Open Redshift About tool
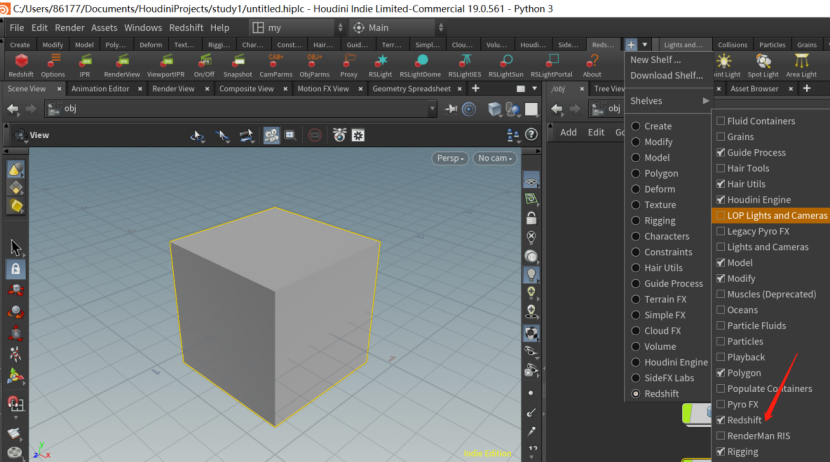 point(592,65)
